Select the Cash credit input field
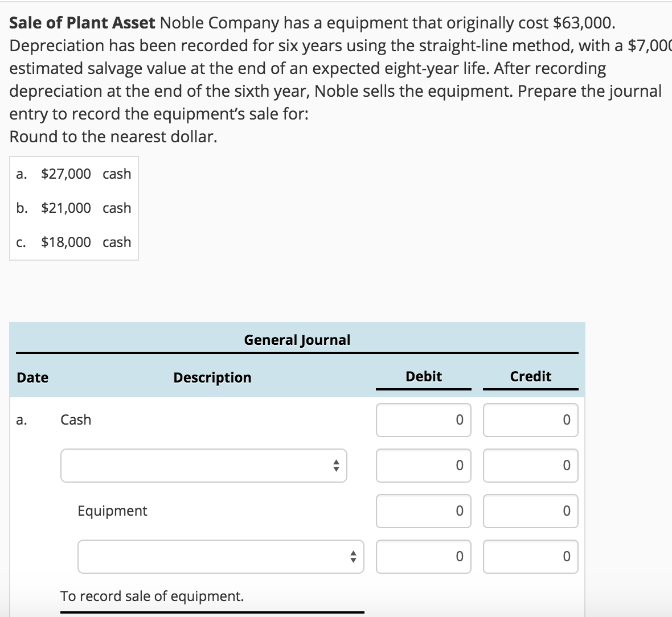The width and height of the screenshot is (672, 617). [530, 420]
